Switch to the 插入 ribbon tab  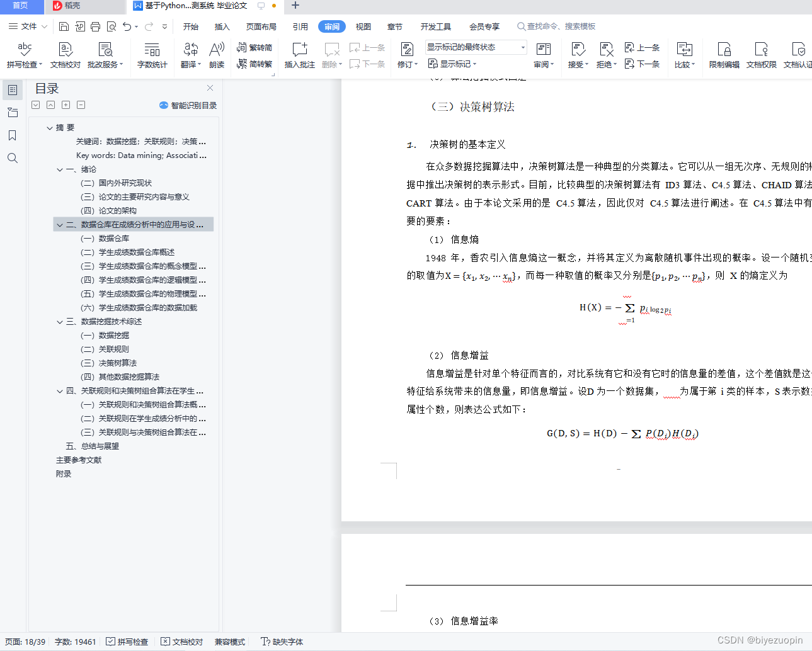[222, 26]
